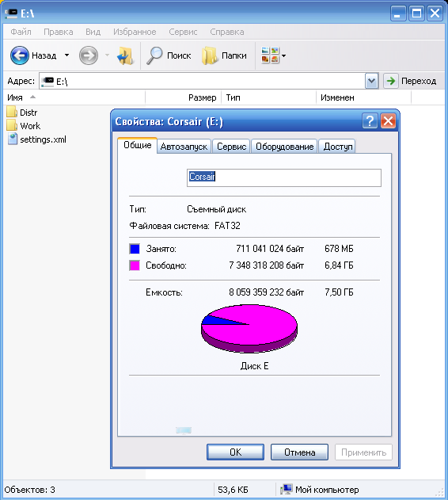448x500 pixels.
Task: Open the Справка menu
Action: tap(227, 32)
